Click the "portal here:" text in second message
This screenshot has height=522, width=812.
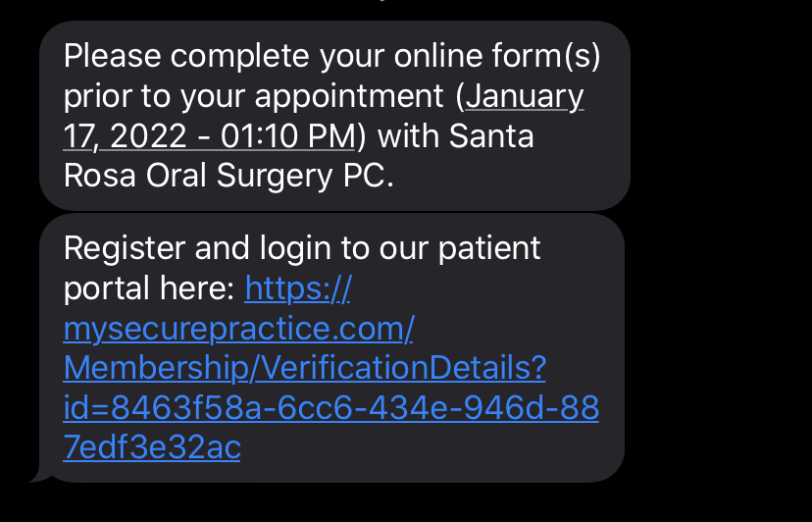coord(150,289)
